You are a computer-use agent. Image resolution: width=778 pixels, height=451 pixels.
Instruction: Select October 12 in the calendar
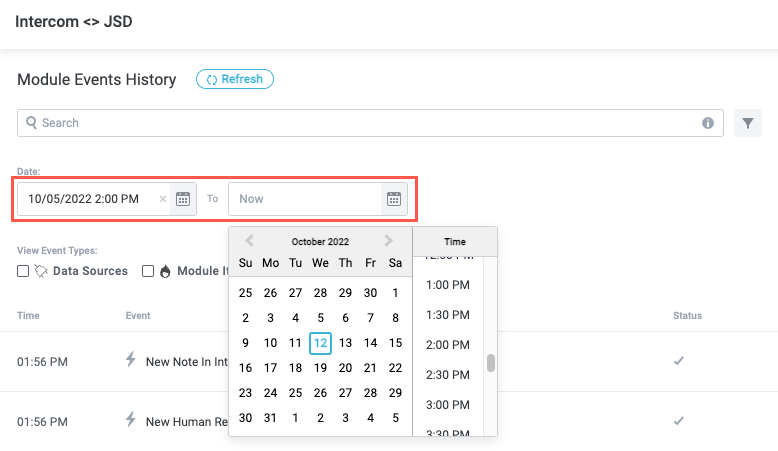(320, 343)
